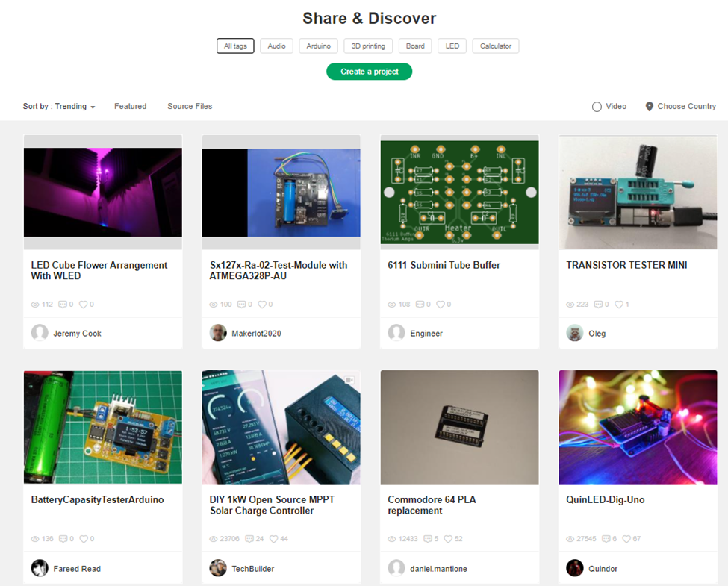728x586 pixels.
Task: Click Quindor's avatar
Action: 575,568
